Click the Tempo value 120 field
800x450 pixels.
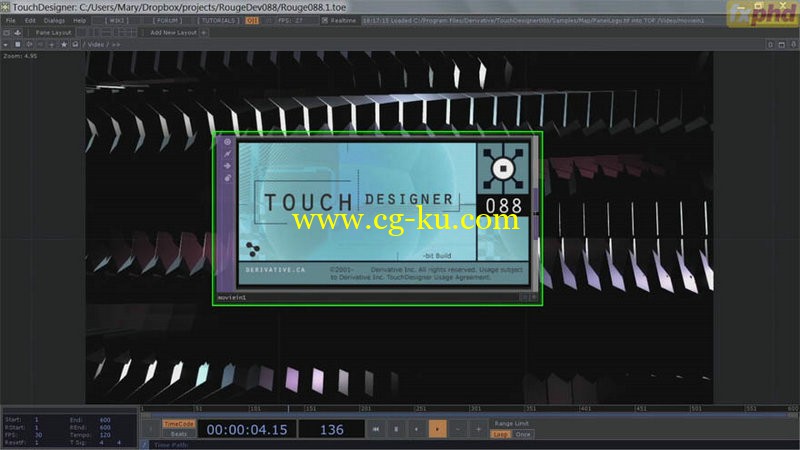[x=105, y=435]
